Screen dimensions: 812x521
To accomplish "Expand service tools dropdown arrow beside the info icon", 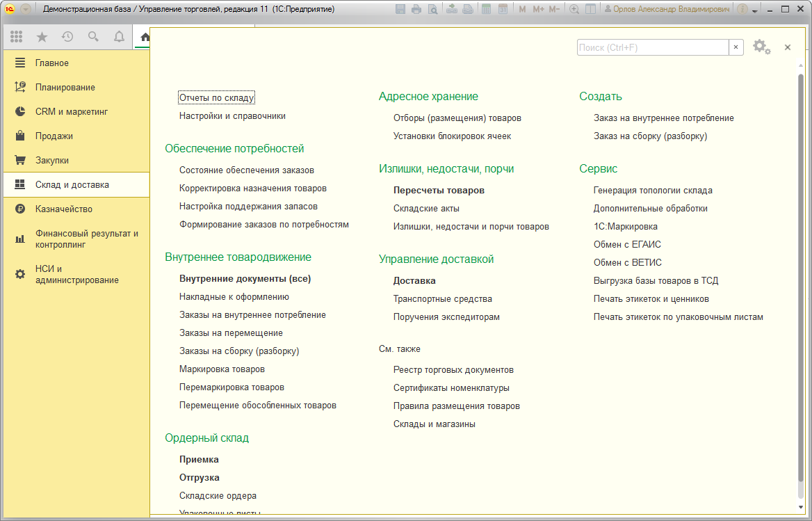I will [x=755, y=10].
